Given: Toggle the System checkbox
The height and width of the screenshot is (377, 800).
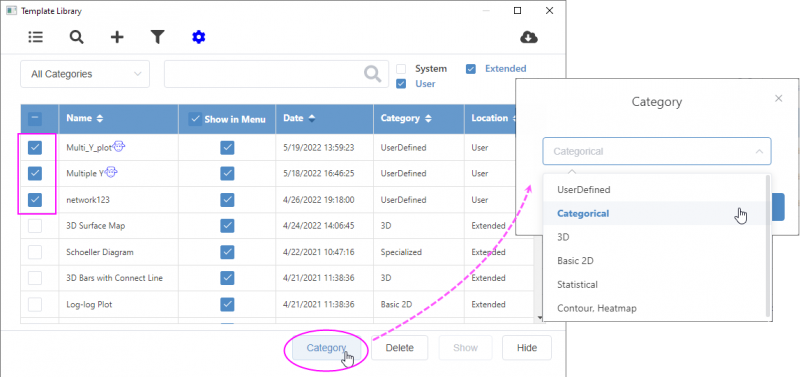Looking at the screenshot, I should click(402, 69).
